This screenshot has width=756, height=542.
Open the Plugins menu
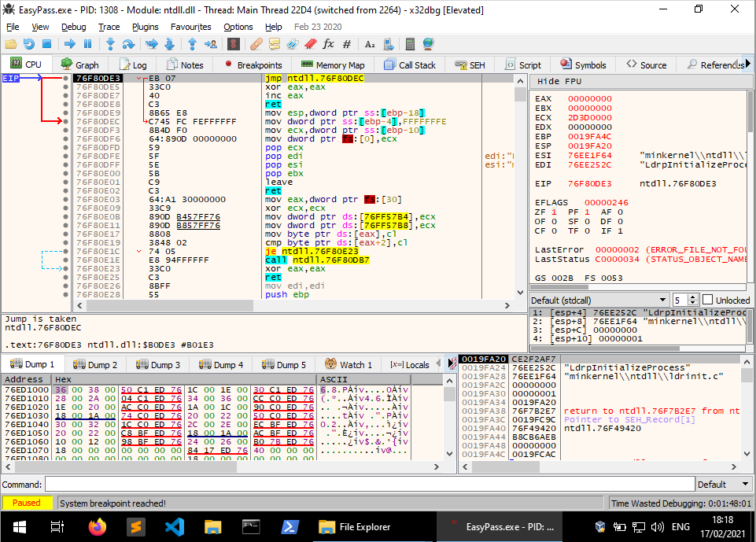click(x=145, y=27)
